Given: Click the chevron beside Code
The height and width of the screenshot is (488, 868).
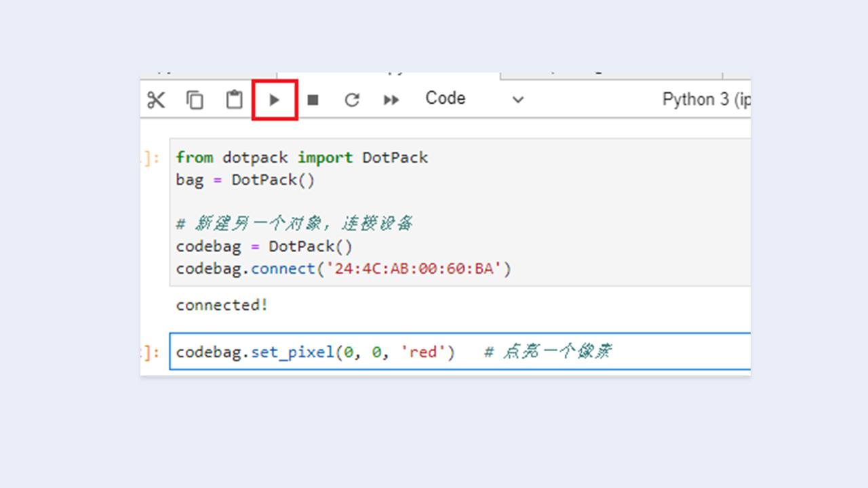Looking at the screenshot, I should coord(518,100).
